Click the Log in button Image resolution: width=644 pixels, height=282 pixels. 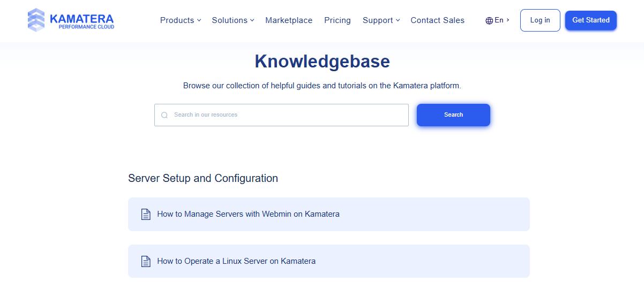pos(540,20)
